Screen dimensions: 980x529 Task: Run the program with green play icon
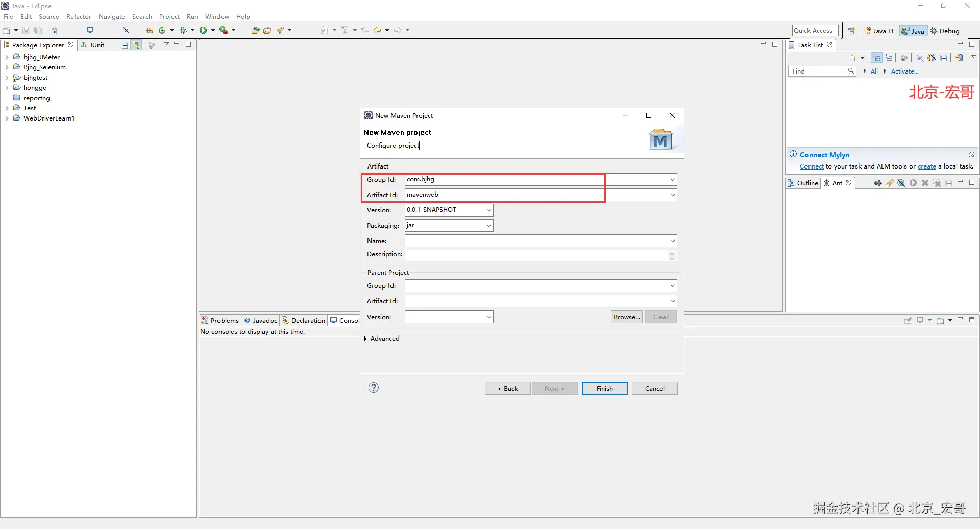click(x=203, y=31)
